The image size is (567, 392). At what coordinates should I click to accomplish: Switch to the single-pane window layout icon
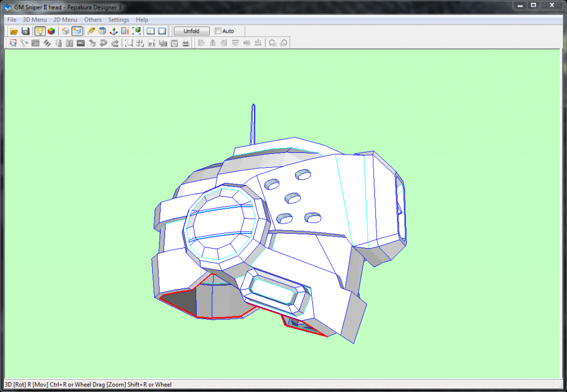coord(162,31)
